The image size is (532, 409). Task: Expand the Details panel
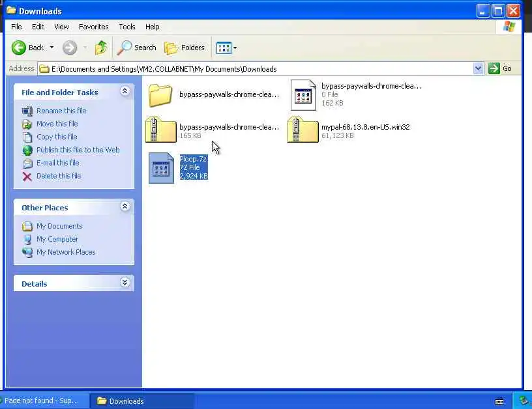[125, 282]
